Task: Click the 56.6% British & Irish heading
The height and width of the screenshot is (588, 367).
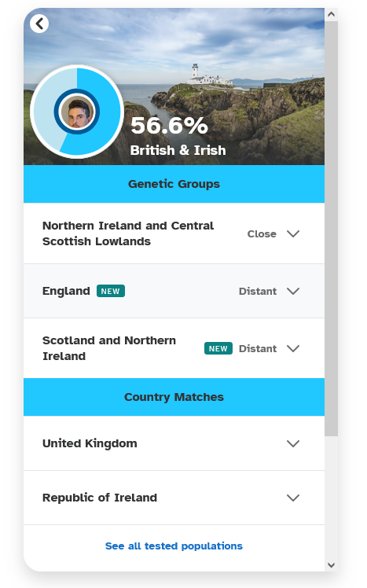Action: click(178, 136)
